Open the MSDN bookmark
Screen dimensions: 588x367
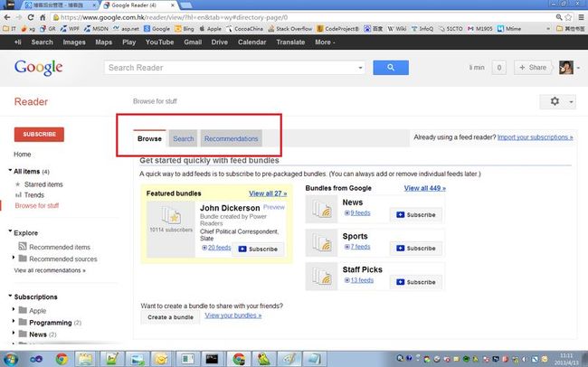tap(96, 29)
